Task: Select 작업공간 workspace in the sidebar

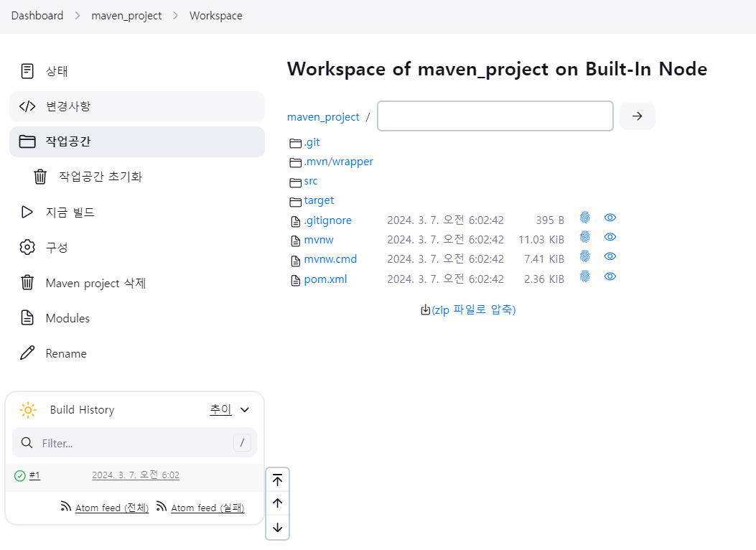Action: (137, 141)
